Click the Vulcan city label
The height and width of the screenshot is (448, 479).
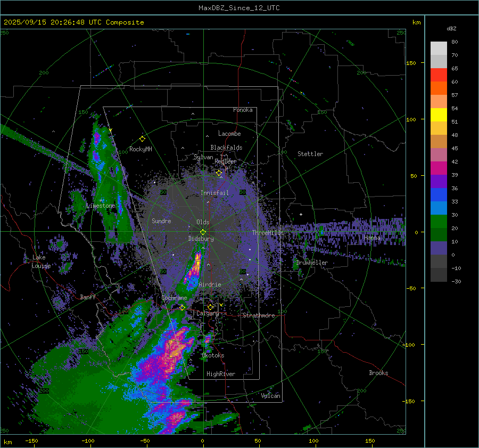(271, 396)
